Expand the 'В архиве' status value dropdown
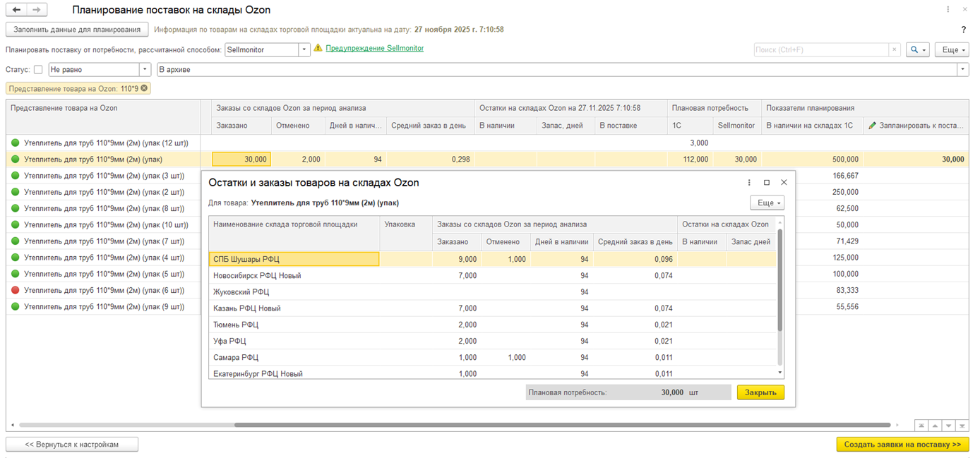This screenshot has height=458, width=980. tap(962, 70)
